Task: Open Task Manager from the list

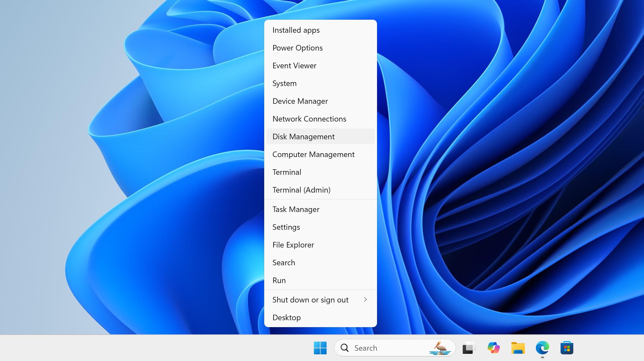Action: (x=296, y=209)
